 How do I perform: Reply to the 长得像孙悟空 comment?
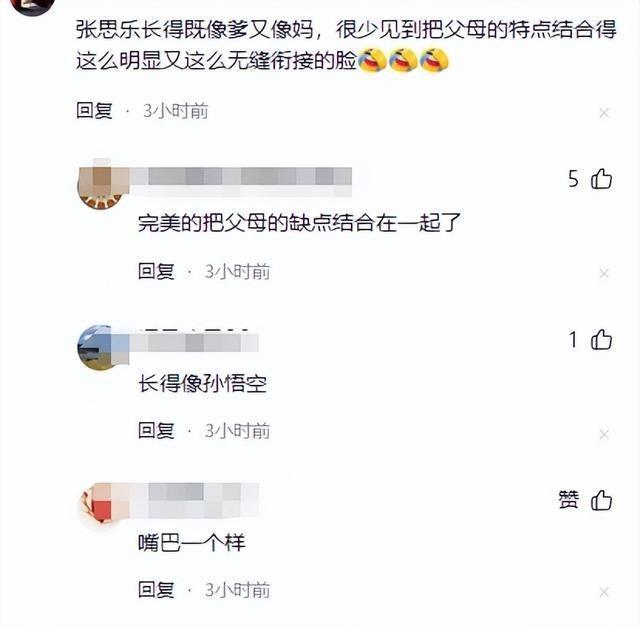(x=156, y=431)
